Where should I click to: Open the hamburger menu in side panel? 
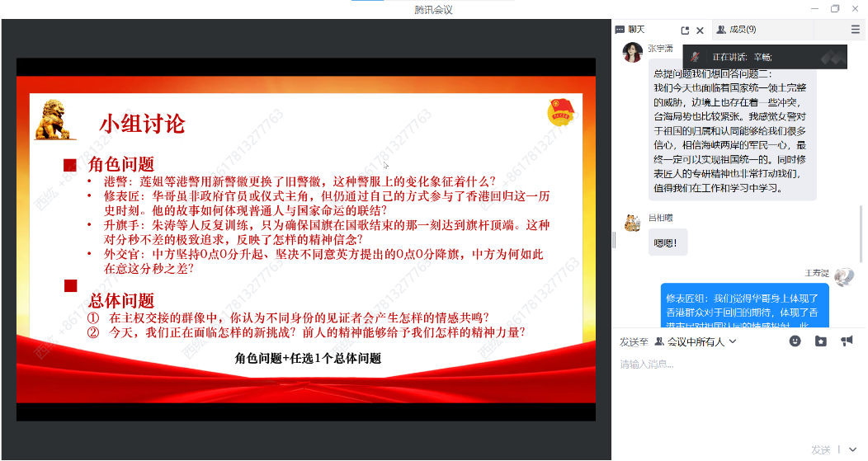point(856,30)
